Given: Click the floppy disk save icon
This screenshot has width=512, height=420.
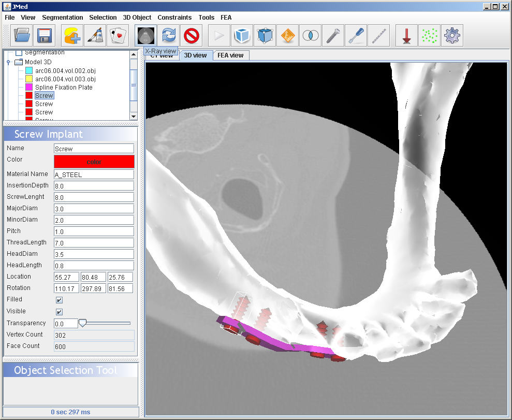Looking at the screenshot, I should pos(45,36).
